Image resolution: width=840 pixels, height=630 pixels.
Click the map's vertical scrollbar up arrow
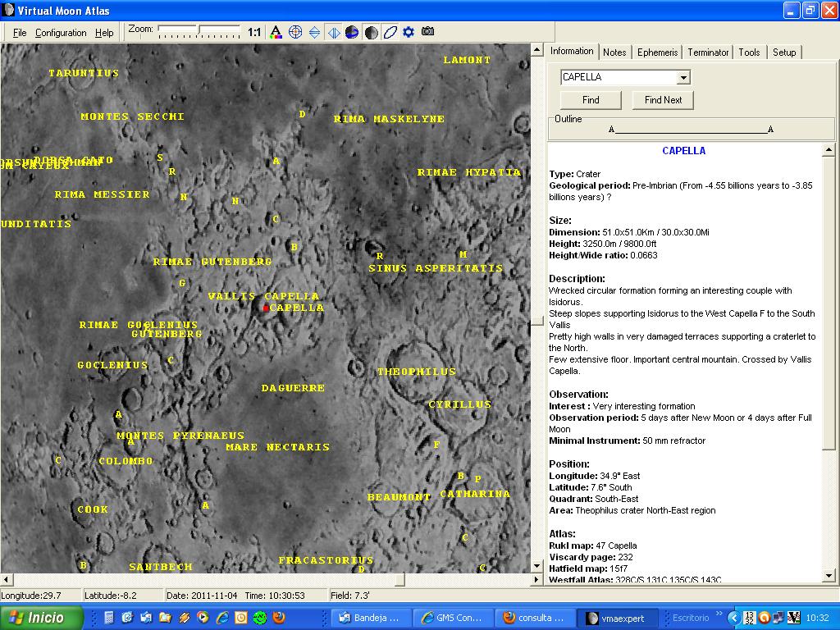tap(536, 50)
